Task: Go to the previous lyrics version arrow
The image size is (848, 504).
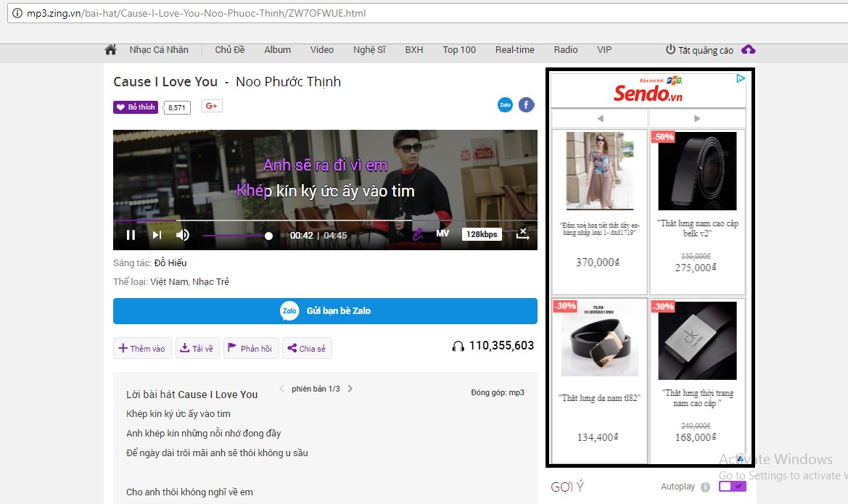Action: (281, 389)
